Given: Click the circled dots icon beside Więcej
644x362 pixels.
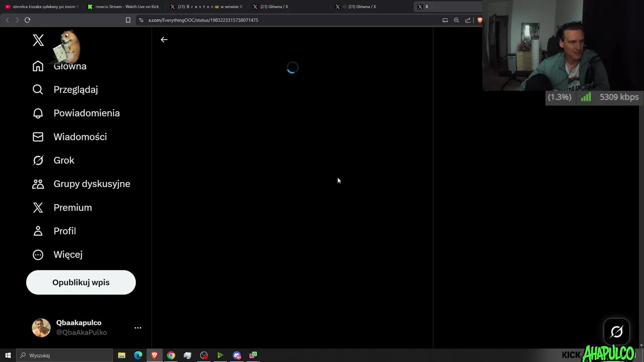Looking at the screenshot, I should (x=38, y=254).
